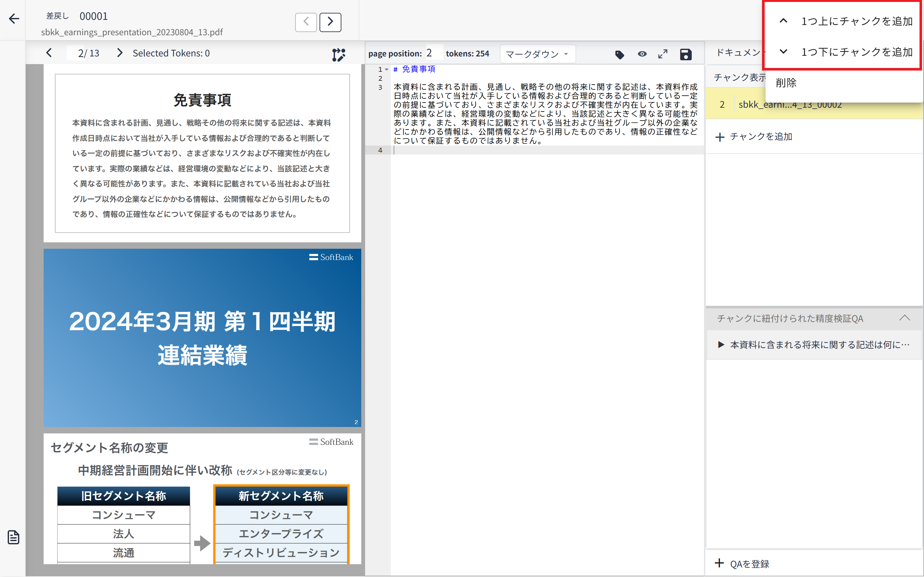This screenshot has width=924, height=577.
Task: Collapse the accuracy verification QA section
Action: pos(904,318)
